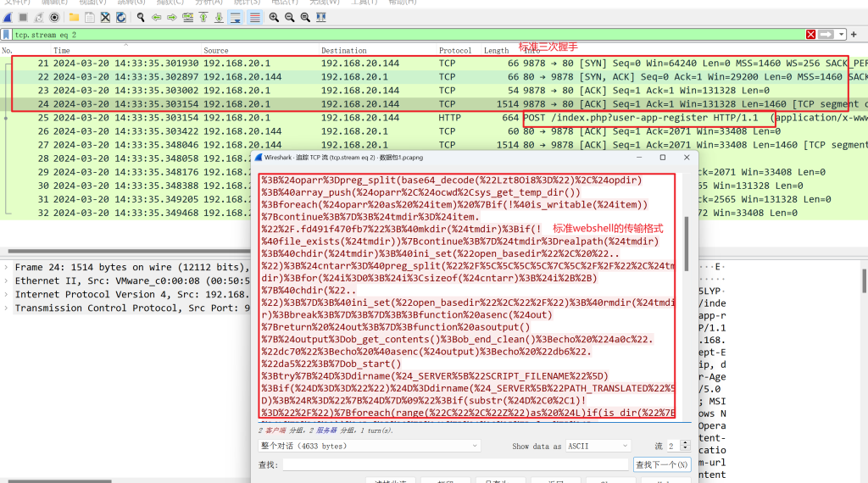Click the Protocol column header
Viewport: 868px width, 483px height.
click(455, 51)
